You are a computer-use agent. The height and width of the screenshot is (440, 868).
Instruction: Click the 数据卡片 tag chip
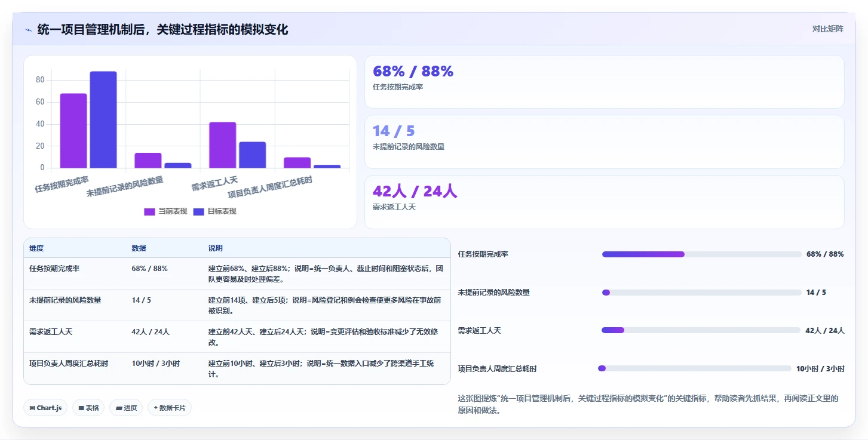coord(170,408)
